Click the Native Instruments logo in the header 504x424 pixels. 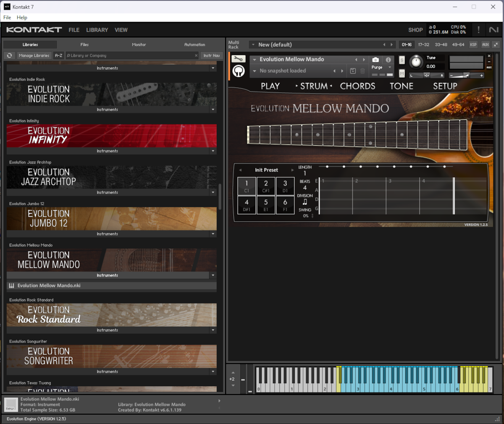(493, 30)
